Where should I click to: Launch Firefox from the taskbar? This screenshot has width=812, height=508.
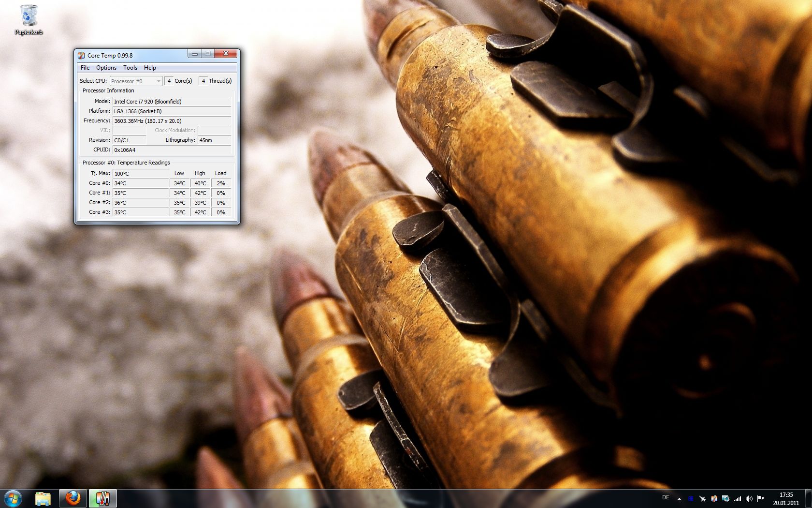tap(73, 498)
